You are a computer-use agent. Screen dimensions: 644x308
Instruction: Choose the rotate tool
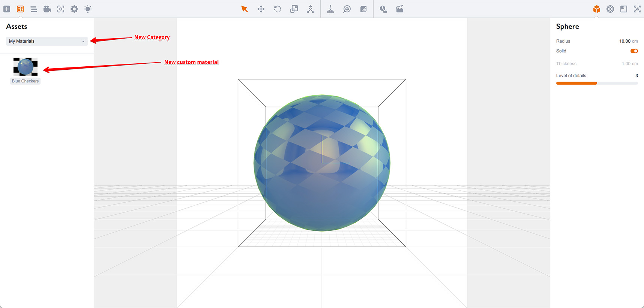(278, 9)
